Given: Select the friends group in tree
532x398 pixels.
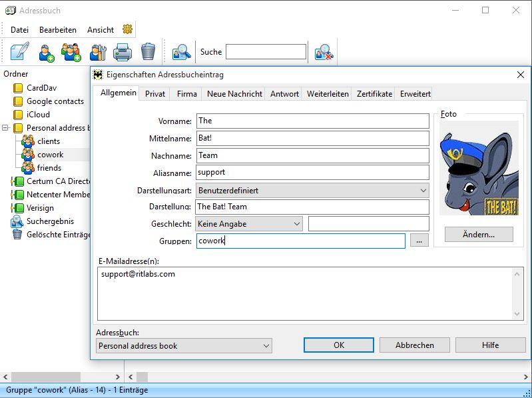Looking at the screenshot, I should point(49,168).
